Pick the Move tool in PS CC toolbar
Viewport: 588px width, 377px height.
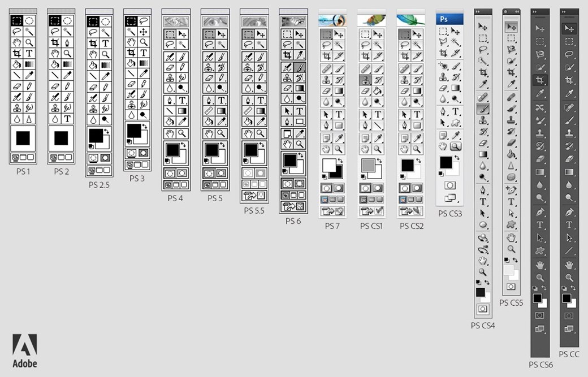569,28
